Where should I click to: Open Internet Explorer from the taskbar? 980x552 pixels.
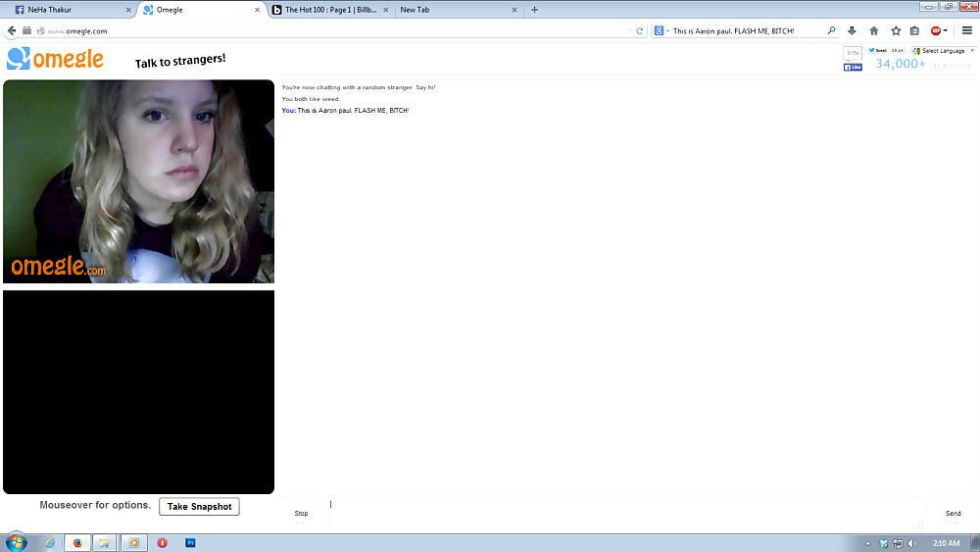[49, 542]
